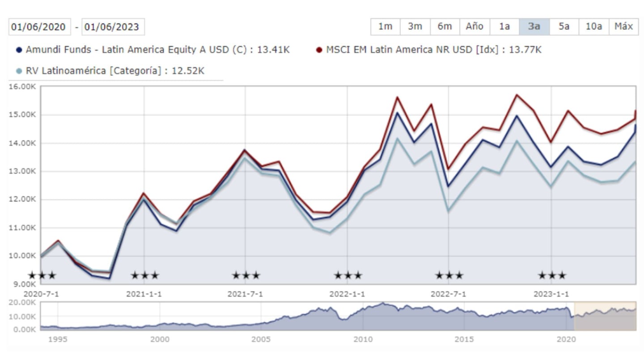The width and height of the screenshot is (644, 362).
Task: Switch to the 3m period view
Action: tap(415, 26)
